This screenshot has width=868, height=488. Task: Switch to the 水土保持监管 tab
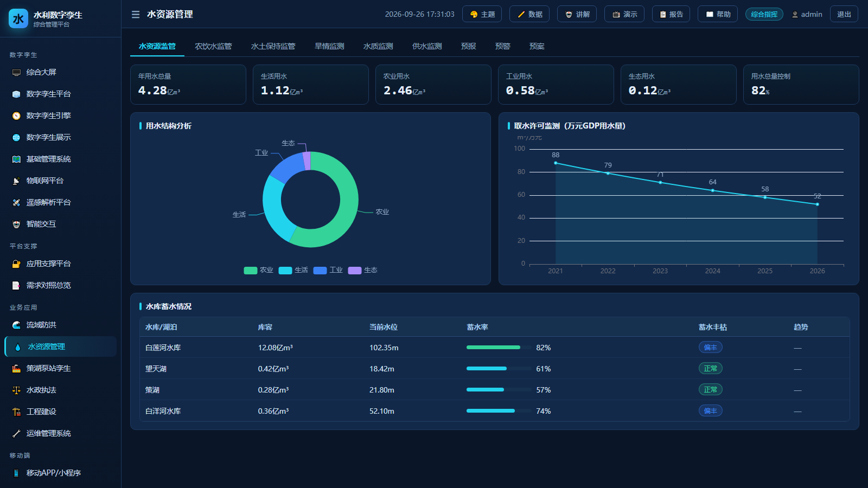(x=273, y=47)
